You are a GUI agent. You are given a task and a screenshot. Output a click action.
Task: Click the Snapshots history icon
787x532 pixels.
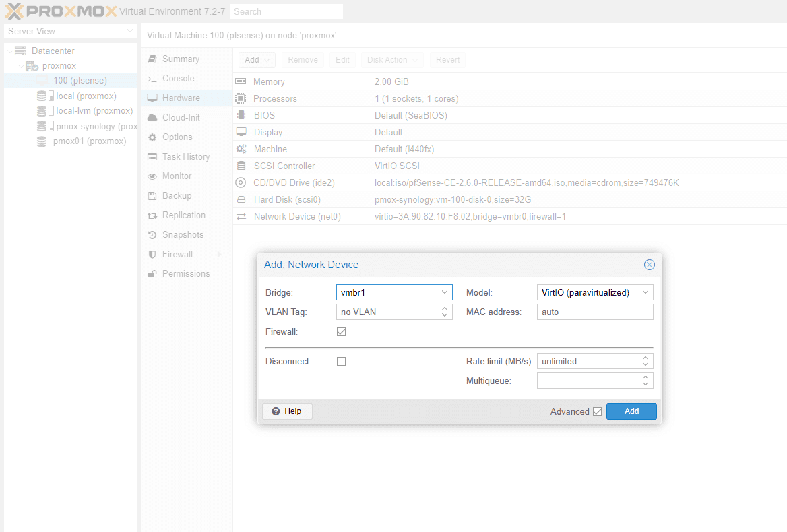pos(152,234)
